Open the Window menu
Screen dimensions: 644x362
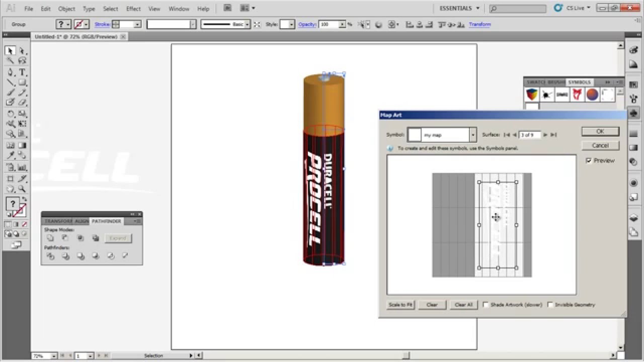coord(179,9)
